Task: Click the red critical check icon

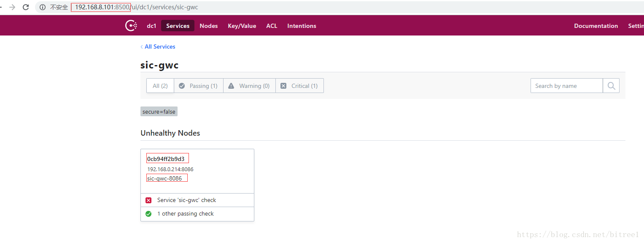Action: (x=148, y=200)
